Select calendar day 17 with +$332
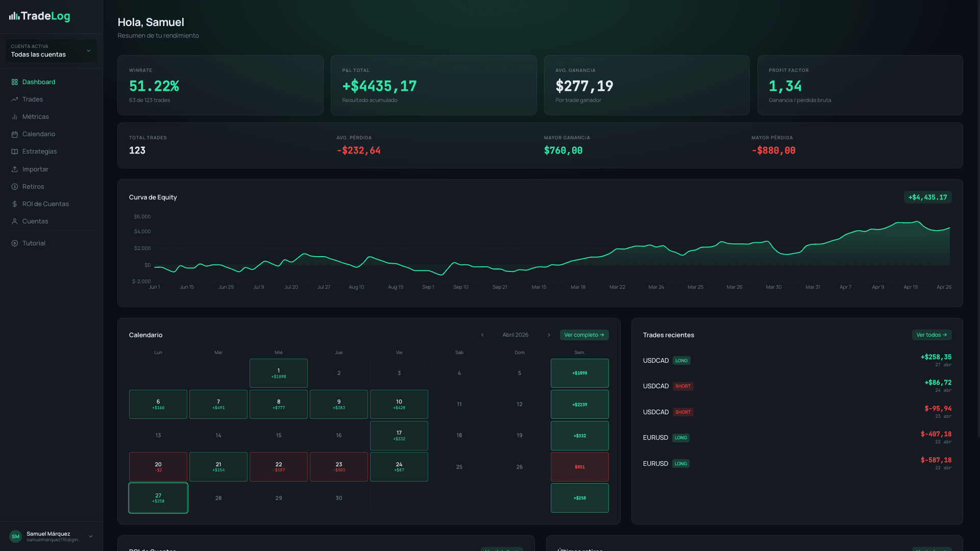Viewport: 980px width, 551px height. coord(399,436)
